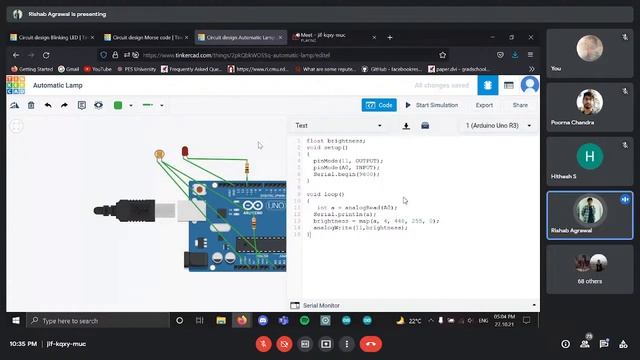Open File Explorer from taskbar

[221, 321]
